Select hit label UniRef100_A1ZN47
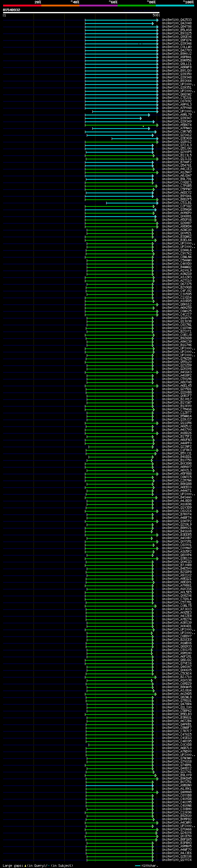 [177, 172]
